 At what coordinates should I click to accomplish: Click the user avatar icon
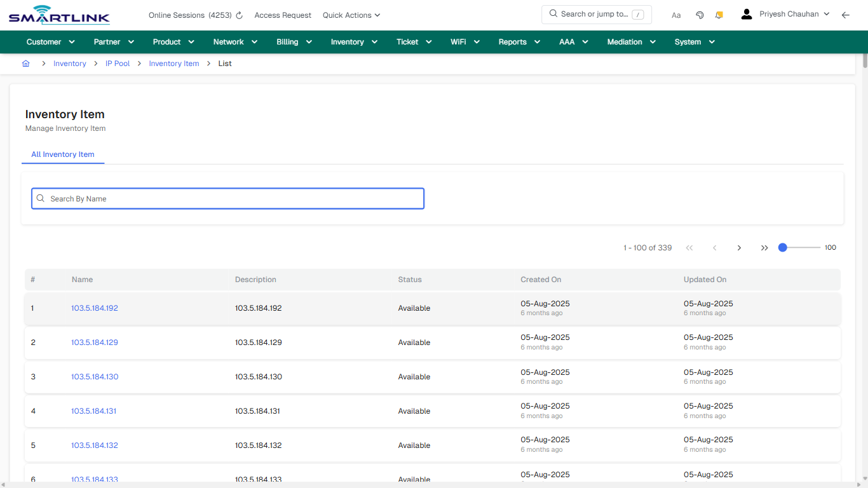pyautogui.click(x=746, y=13)
